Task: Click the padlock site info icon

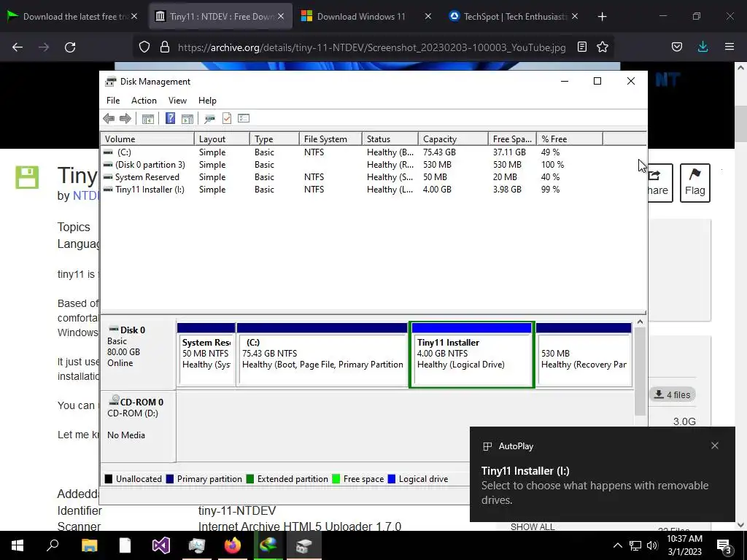Action: click(165, 47)
